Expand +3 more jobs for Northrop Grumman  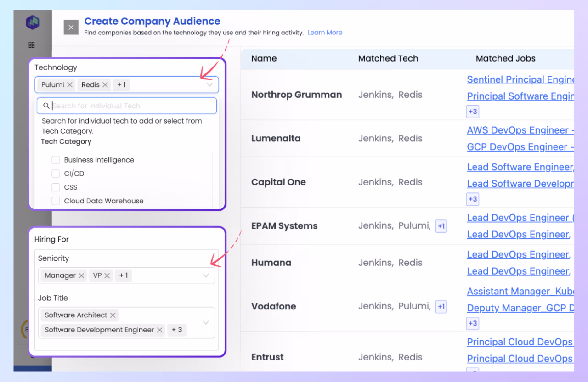coord(472,112)
